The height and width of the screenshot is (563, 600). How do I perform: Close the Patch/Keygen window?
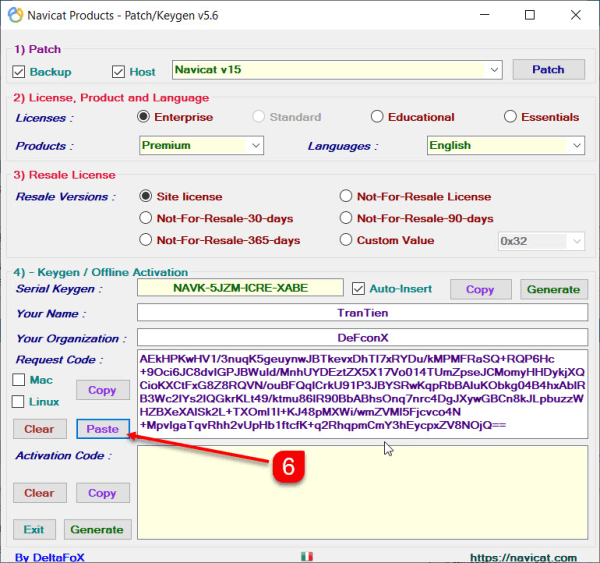pos(576,15)
